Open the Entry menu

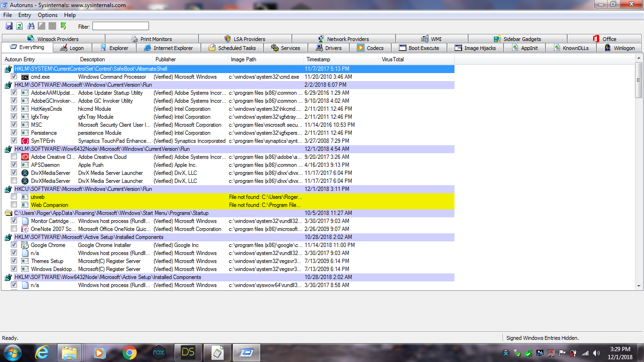(x=25, y=15)
